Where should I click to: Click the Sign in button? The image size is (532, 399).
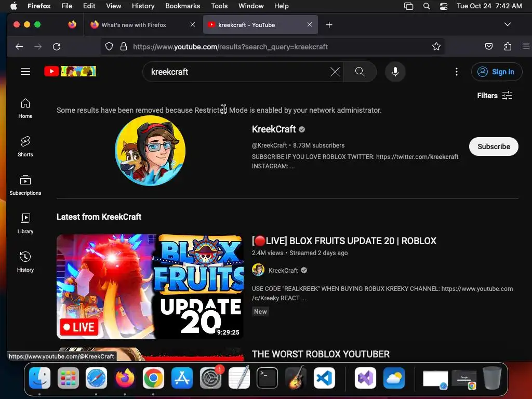tap(496, 72)
